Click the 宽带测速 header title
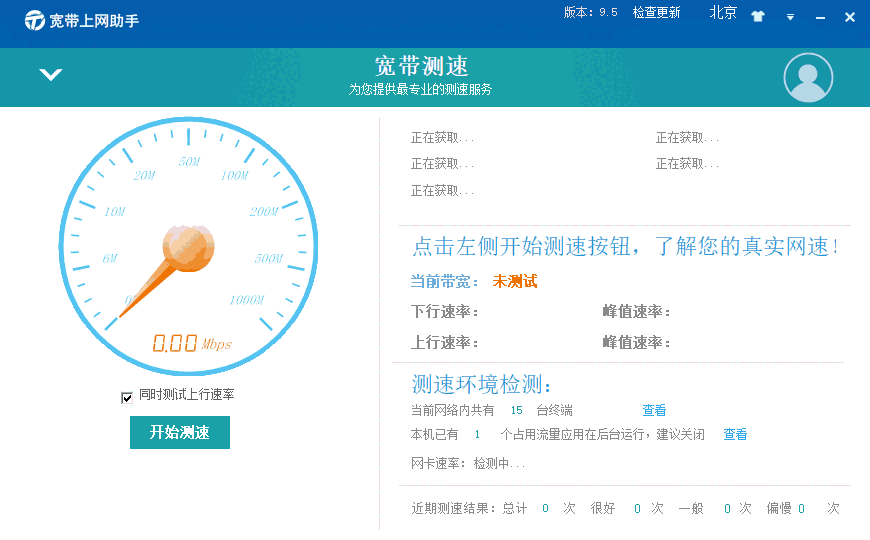 (421, 66)
